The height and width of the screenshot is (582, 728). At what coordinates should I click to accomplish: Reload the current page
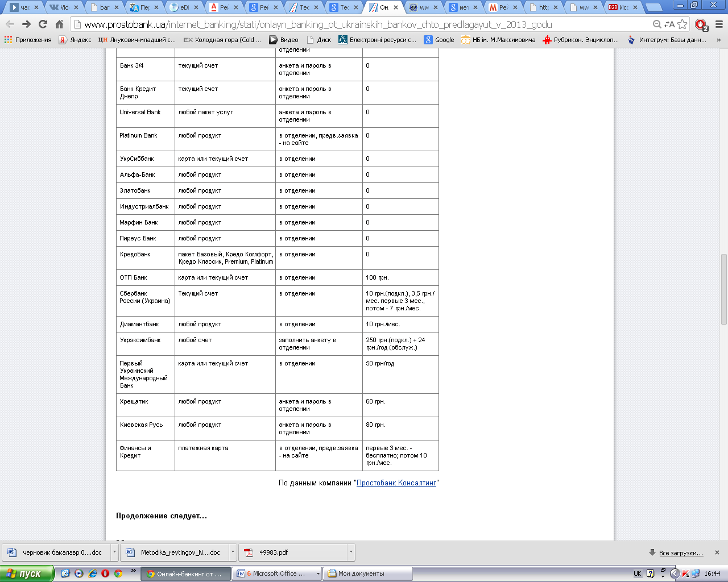click(x=43, y=24)
